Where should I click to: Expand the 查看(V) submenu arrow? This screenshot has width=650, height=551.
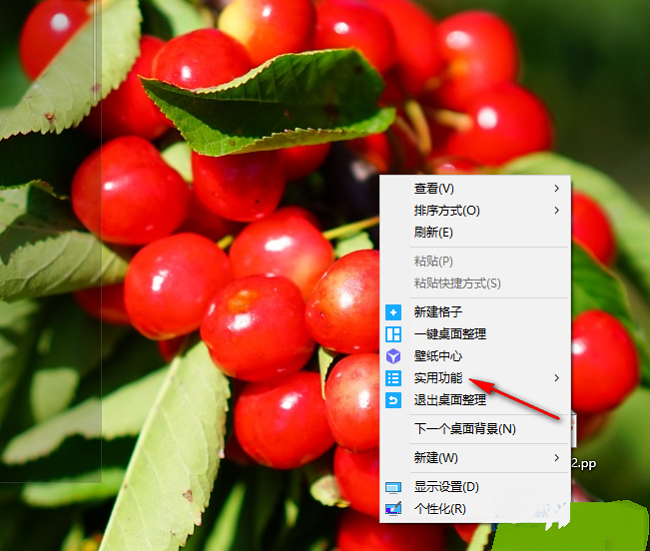[x=557, y=189]
